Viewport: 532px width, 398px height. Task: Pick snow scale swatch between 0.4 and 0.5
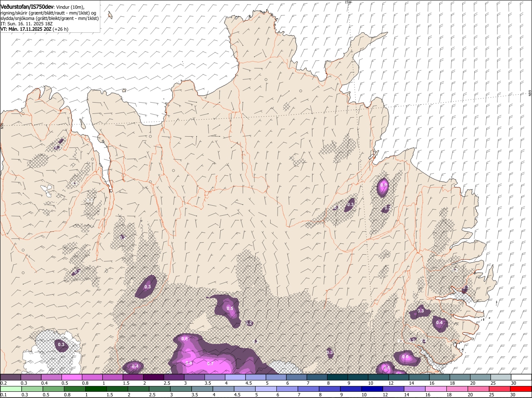pyautogui.click(x=52, y=377)
